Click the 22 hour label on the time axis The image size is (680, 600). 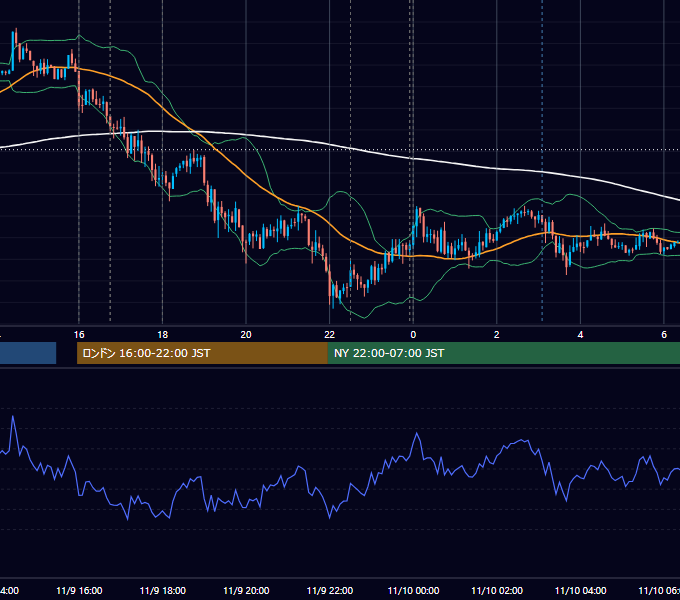(x=330, y=335)
